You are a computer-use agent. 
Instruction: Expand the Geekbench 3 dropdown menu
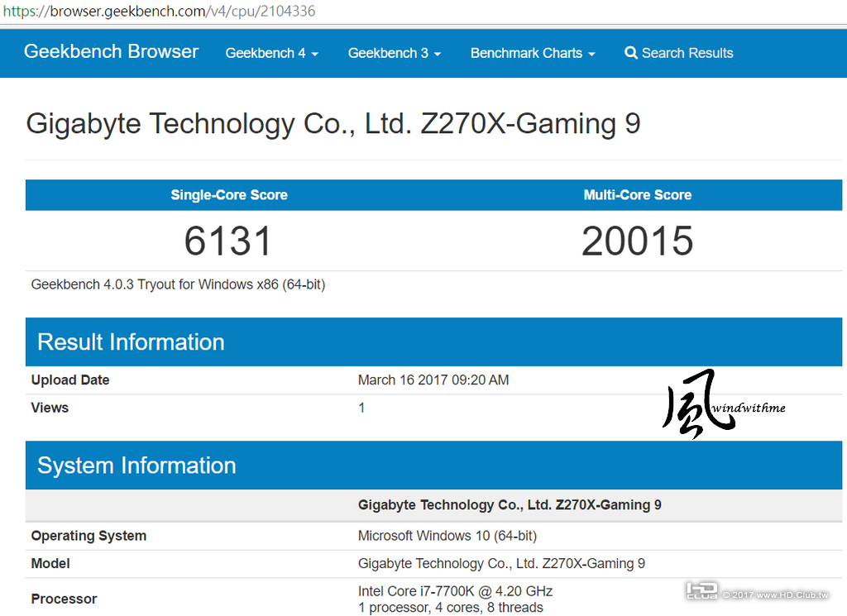(x=395, y=53)
